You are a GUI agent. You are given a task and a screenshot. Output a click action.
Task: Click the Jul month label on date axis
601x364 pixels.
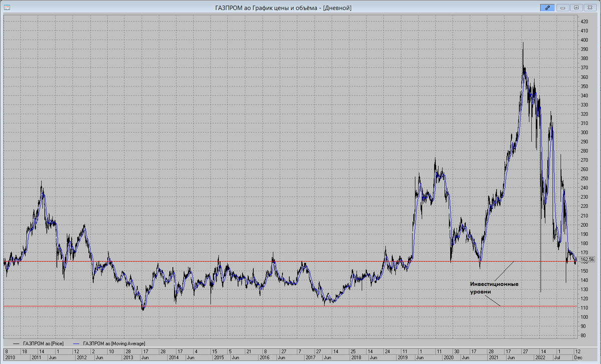tap(557, 358)
